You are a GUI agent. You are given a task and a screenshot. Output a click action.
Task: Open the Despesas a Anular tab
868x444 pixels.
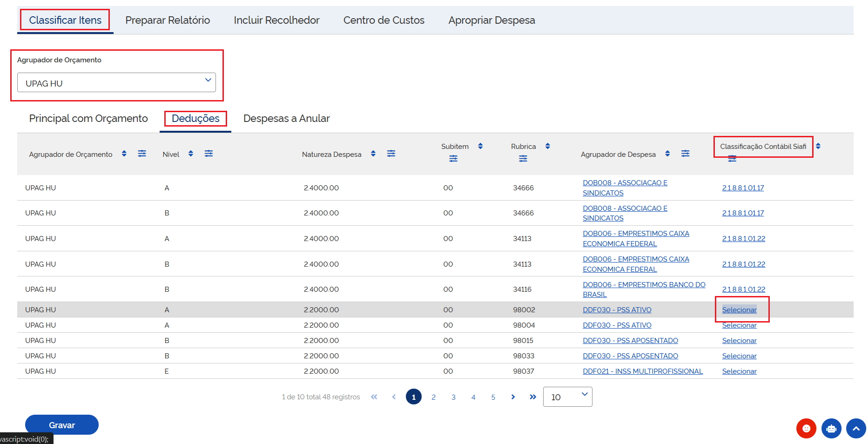(x=286, y=118)
